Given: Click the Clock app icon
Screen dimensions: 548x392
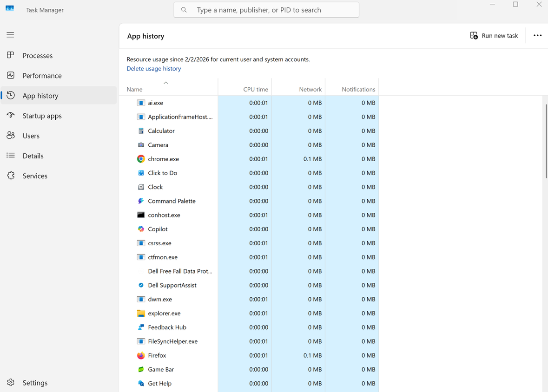Looking at the screenshot, I should point(141,187).
